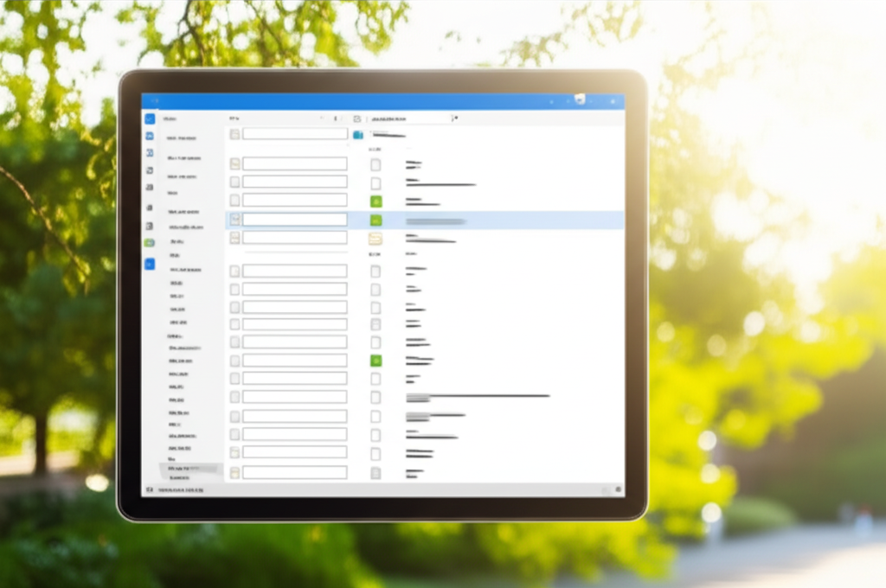
Task: Click the stepper arrows in the top toolbar
Action: point(337,118)
